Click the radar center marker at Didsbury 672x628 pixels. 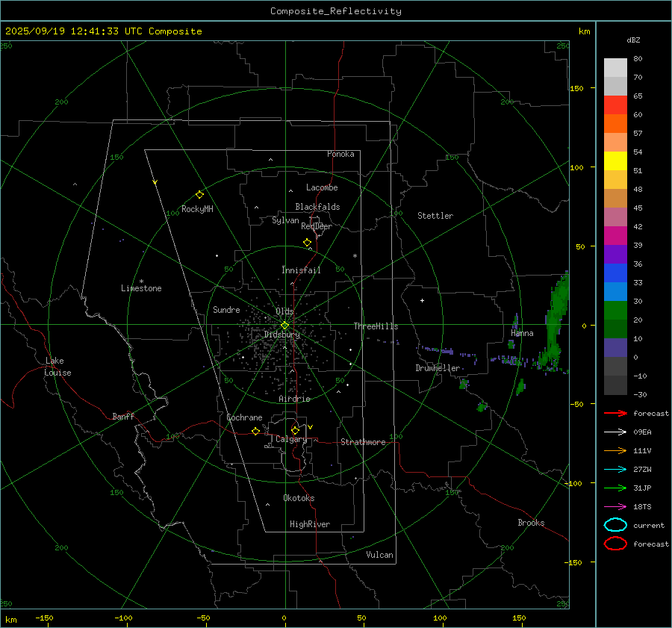point(284,325)
